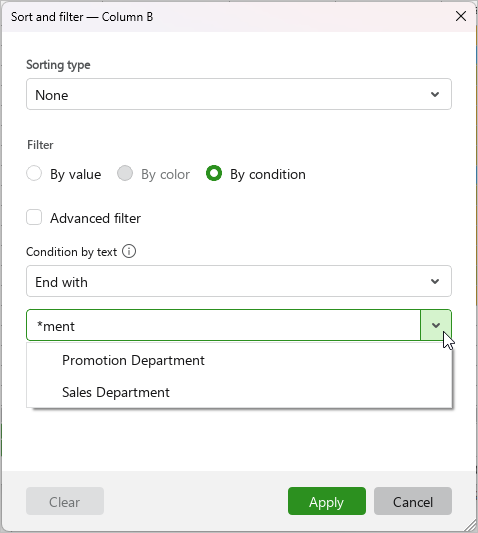Click the Apply button
The image size is (478, 533).
[327, 501]
